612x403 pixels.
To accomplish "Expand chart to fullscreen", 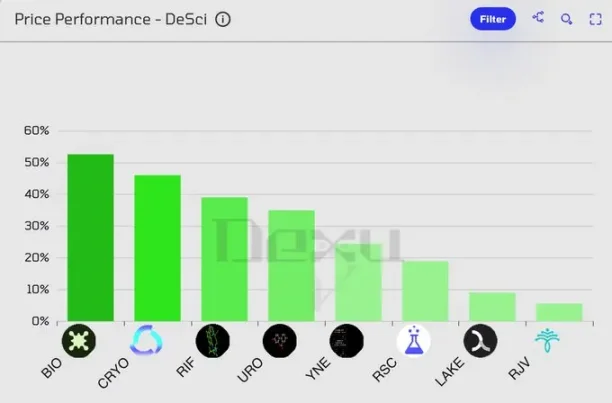I will 595,19.
